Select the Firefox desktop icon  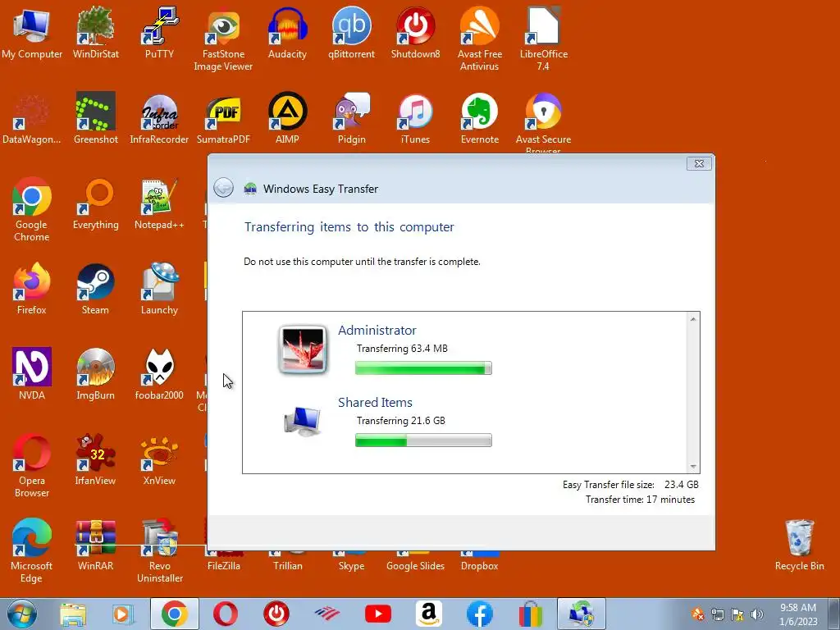(x=32, y=288)
